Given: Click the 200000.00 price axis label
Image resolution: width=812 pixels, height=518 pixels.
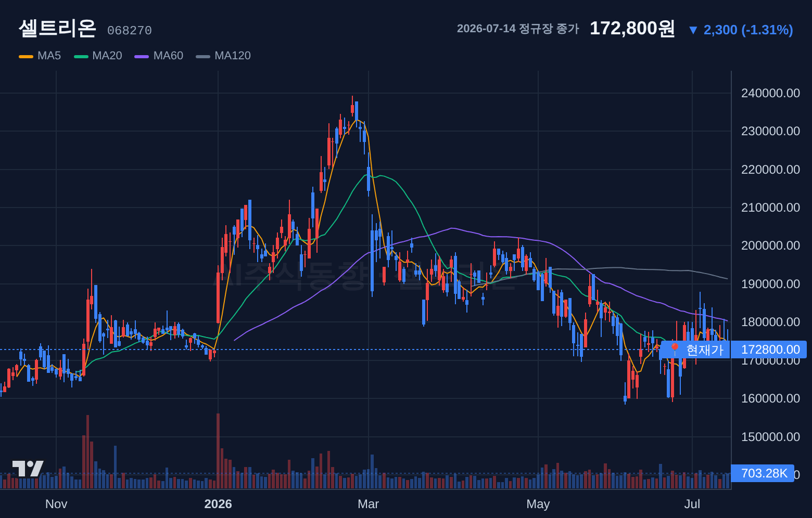Looking at the screenshot, I should (x=770, y=245).
